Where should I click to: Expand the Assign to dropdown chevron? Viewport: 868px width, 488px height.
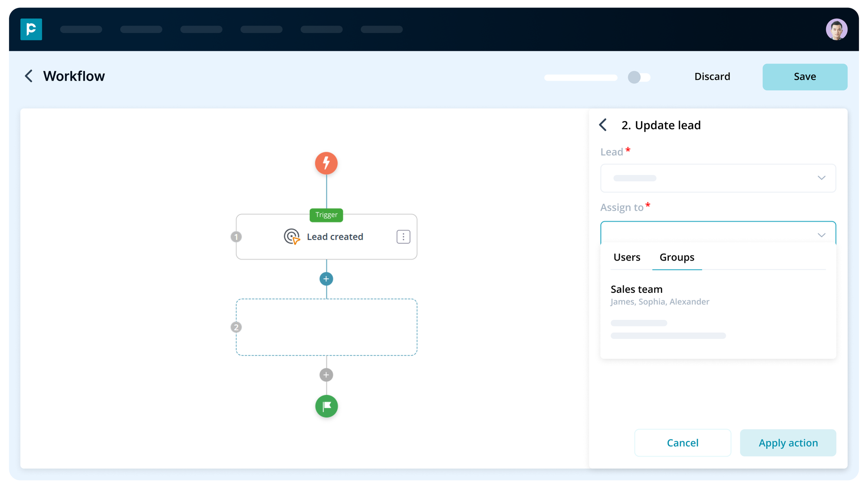[821, 235]
